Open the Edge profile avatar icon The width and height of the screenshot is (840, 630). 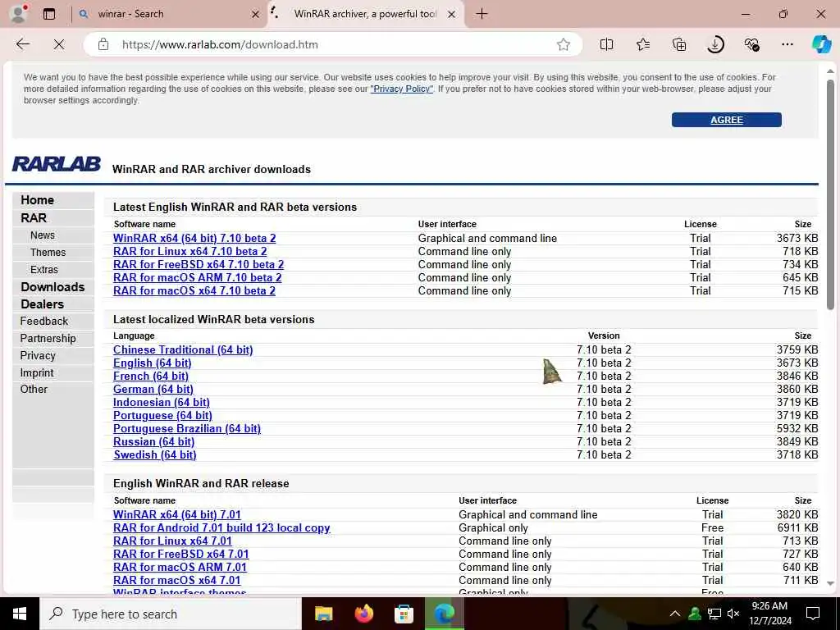tap(19, 13)
